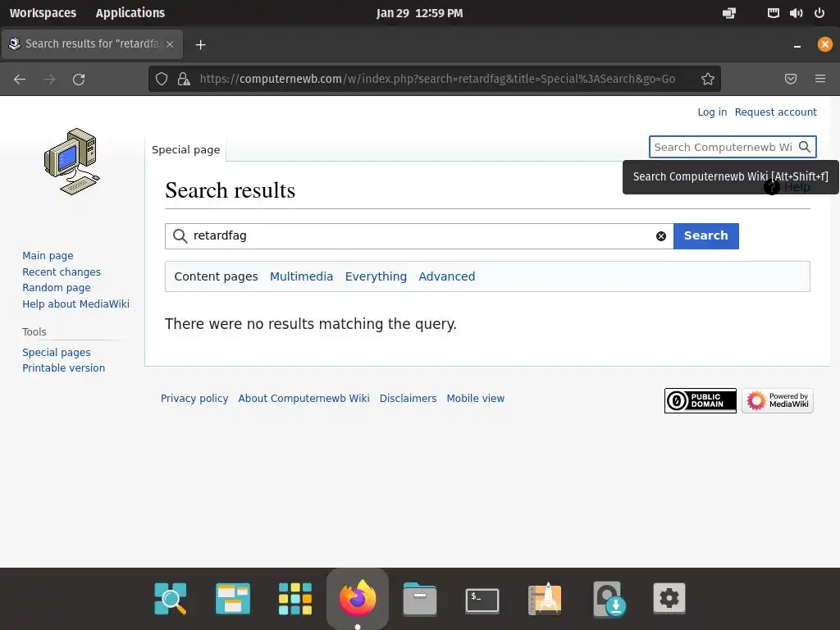Open the tracking protection shield icon
The width and height of the screenshot is (840, 630).
(162, 80)
